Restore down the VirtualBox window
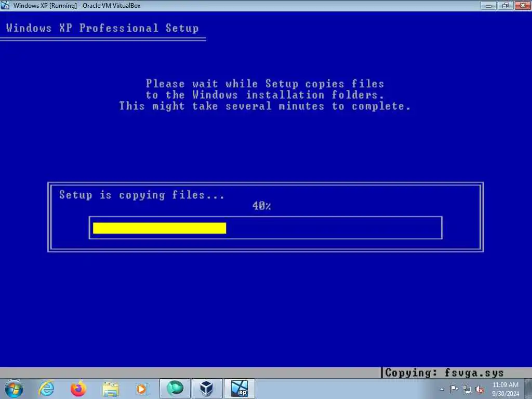The height and width of the screenshot is (399, 532). tap(506, 5)
